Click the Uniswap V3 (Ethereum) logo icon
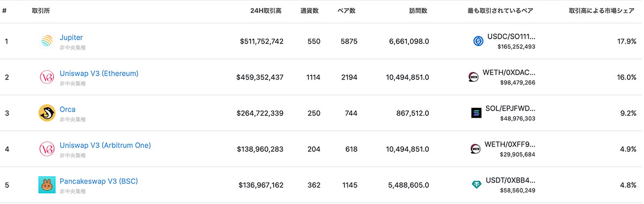Screen dimensions: 644x204 tap(47, 77)
